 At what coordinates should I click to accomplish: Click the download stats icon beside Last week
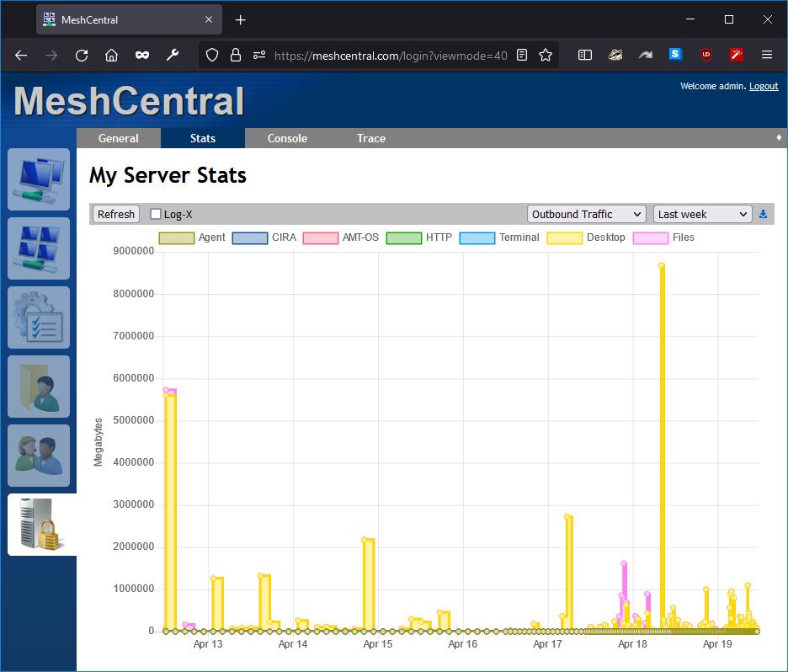763,214
